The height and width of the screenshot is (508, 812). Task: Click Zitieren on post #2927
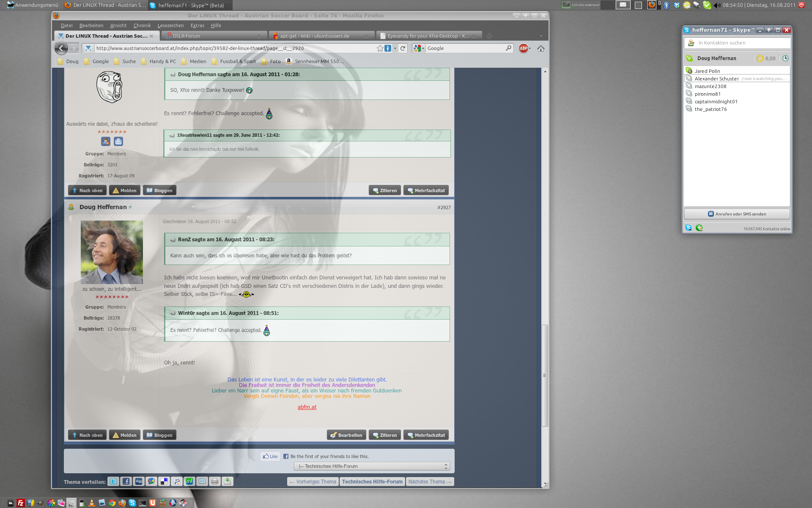[384, 435]
